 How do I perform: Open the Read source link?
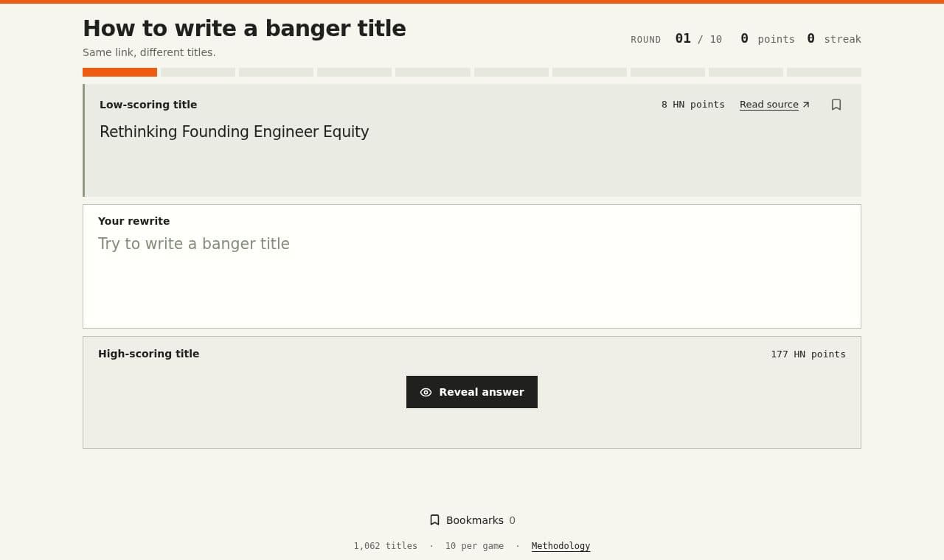click(774, 105)
